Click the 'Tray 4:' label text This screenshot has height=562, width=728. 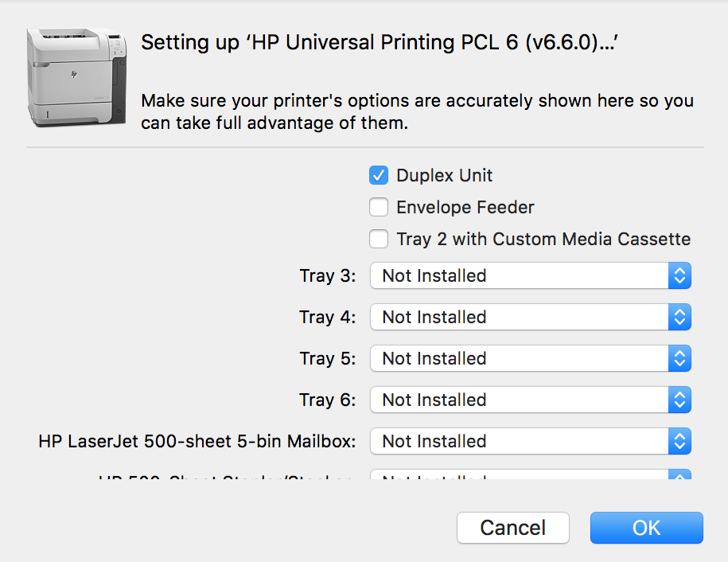pos(328,318)
